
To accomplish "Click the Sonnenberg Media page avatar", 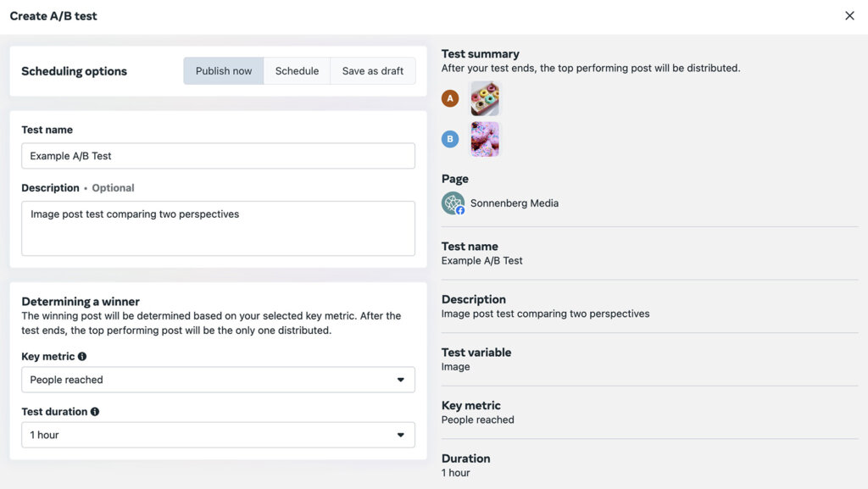I will (x=453, y=203).
